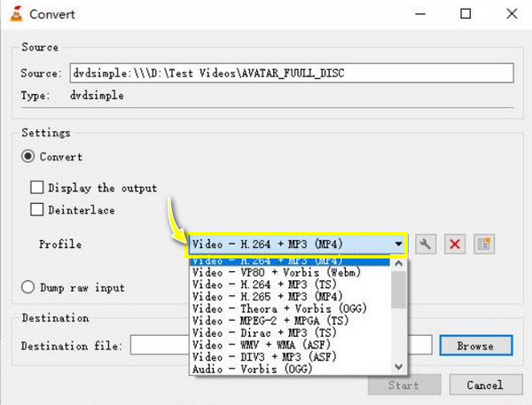Image resolution: width=532 pixels, height=405 pixels.
Task: Maximize the Convert window
Action: 465,14
